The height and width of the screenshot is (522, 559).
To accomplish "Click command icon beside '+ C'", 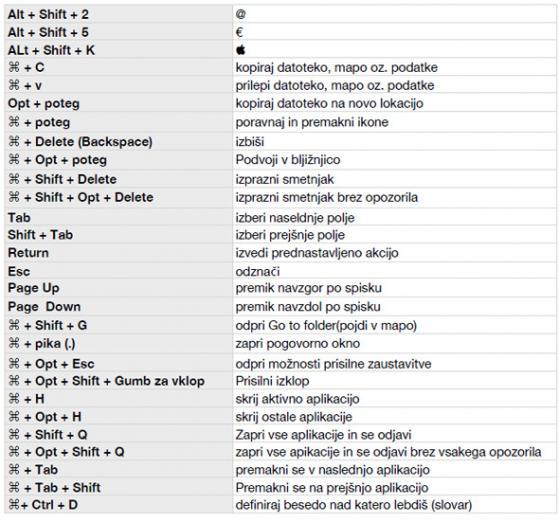I will point(14,67).
